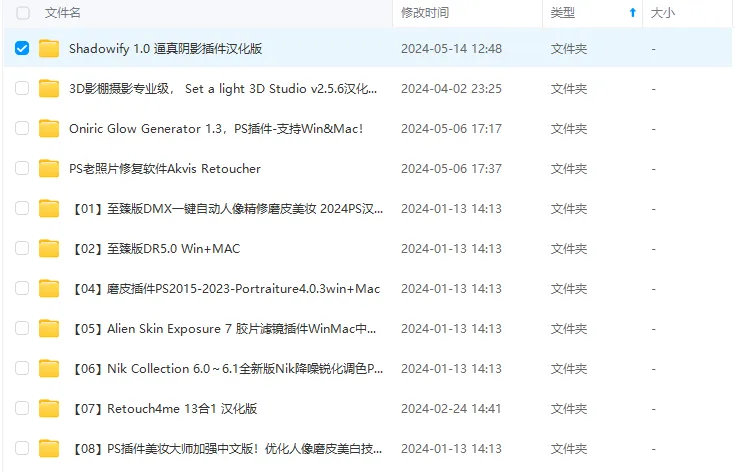Click date 2024-05-06 17:37

451,169
